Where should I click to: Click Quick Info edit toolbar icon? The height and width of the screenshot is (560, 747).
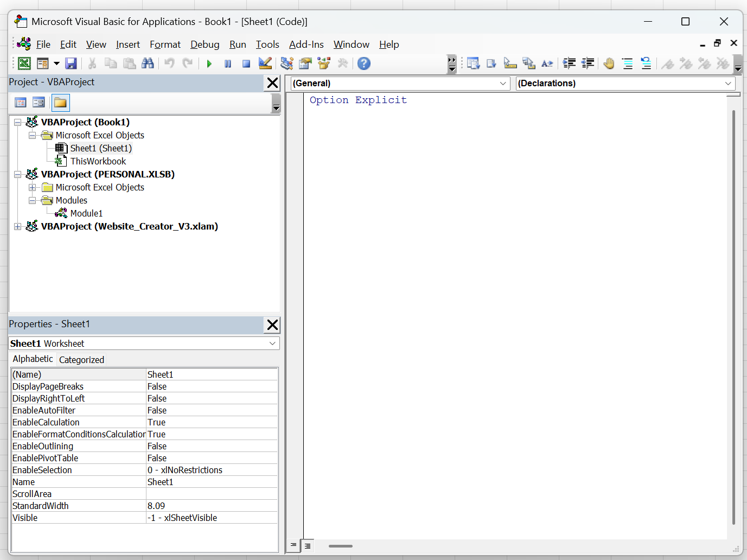(510, 63)
